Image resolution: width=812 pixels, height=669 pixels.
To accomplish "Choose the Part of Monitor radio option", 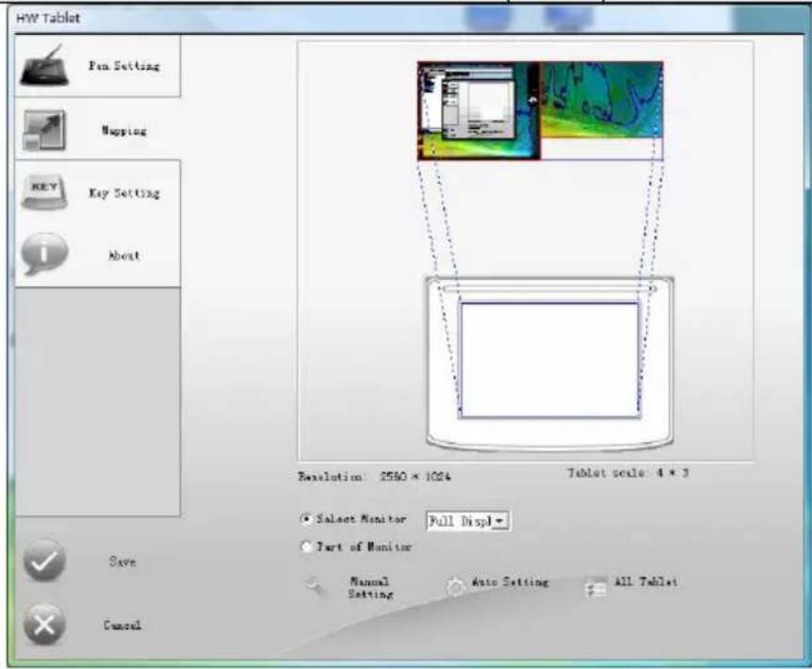I will (x=306, y=547).
